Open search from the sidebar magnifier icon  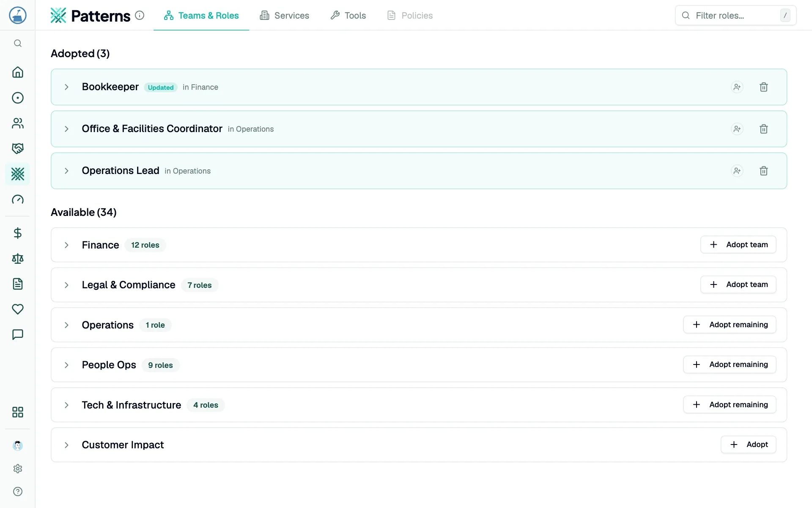18,43
